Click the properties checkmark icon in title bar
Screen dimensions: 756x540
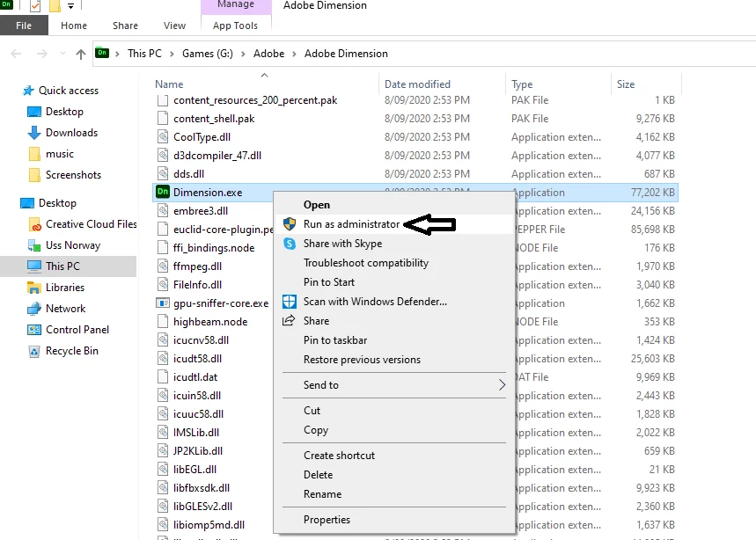point(35,6)
